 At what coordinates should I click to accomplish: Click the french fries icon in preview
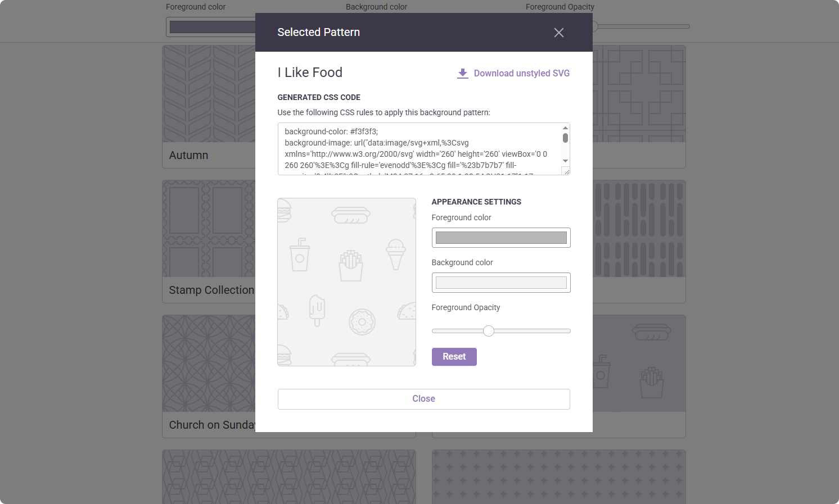350,265
